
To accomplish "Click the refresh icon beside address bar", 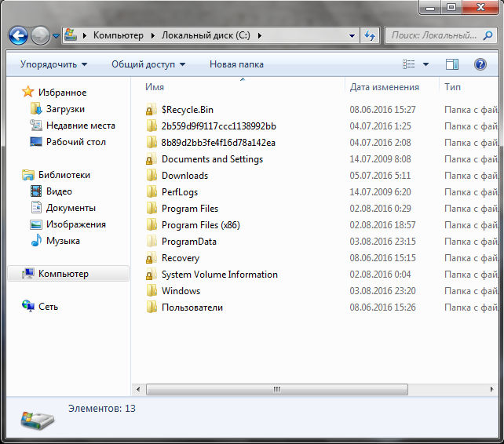I will click(370, 35).
